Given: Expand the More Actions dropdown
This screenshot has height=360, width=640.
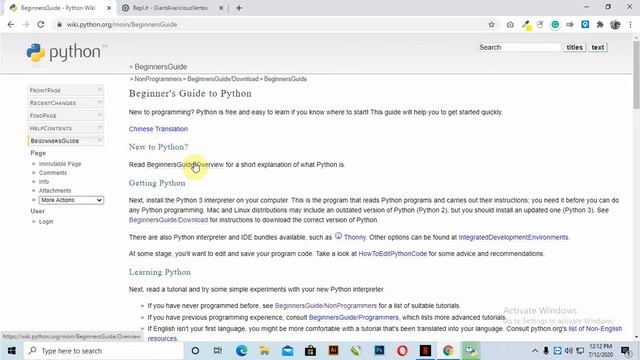Looking at the screenshot, I should point(71,200).
